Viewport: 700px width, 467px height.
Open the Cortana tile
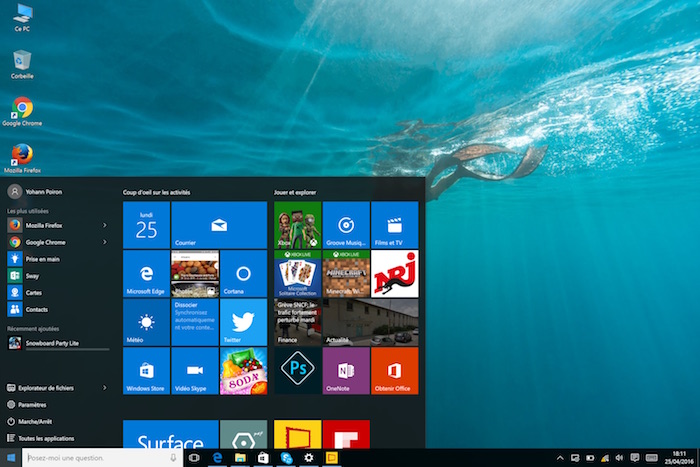[x=243, y=275]
